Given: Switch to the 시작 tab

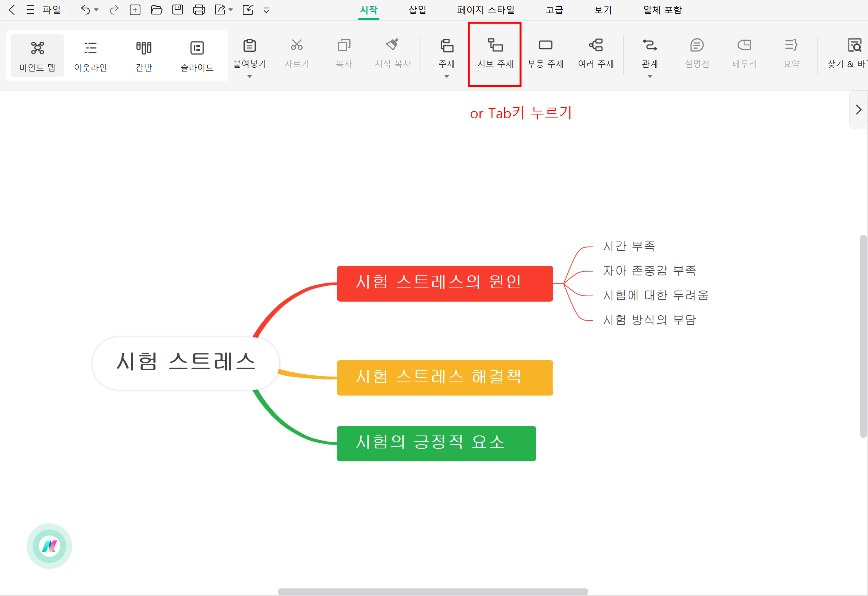Looking at the screenshot, I should [x=369, y=10].
